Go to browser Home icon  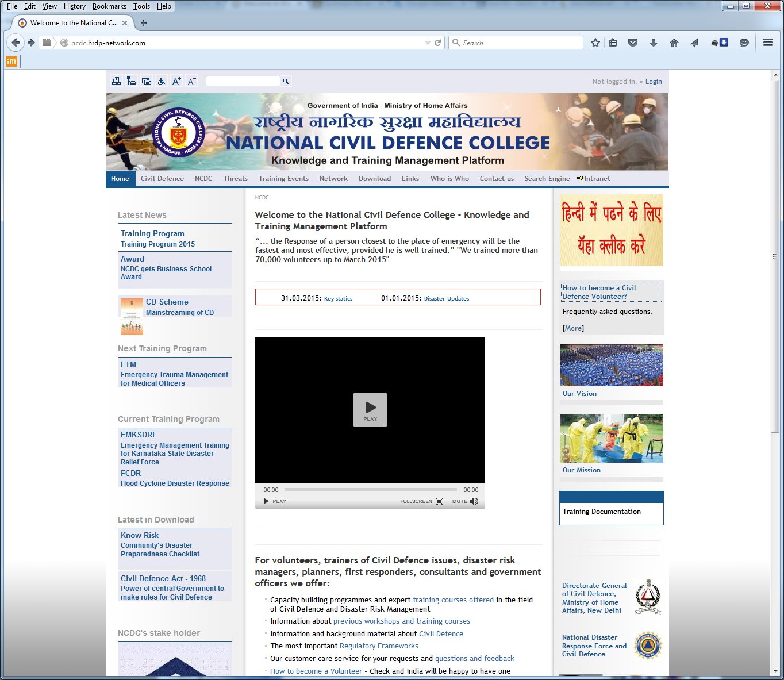click(x=674, y=43)
